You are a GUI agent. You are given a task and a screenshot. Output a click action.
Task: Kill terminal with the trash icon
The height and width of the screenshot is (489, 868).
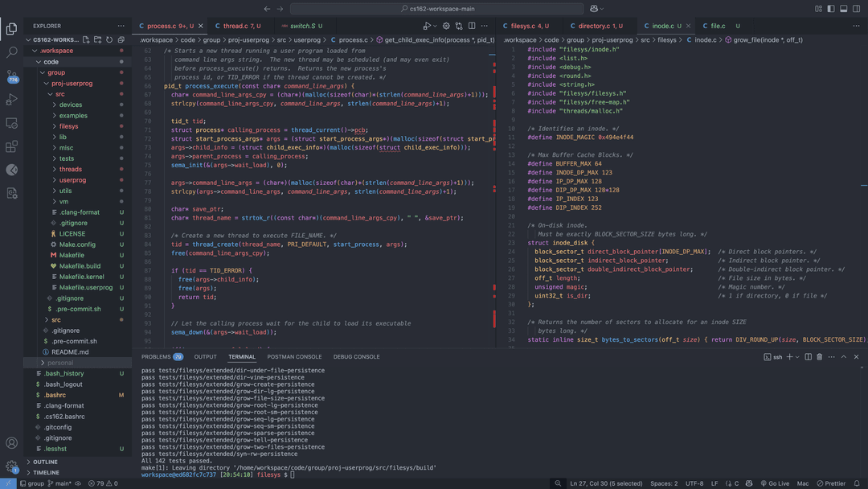click(x=820, y=357)
